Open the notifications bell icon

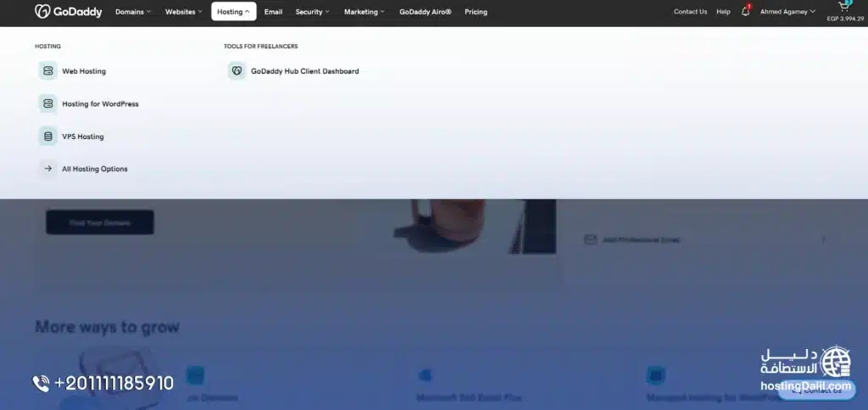[x=745, y=12]
